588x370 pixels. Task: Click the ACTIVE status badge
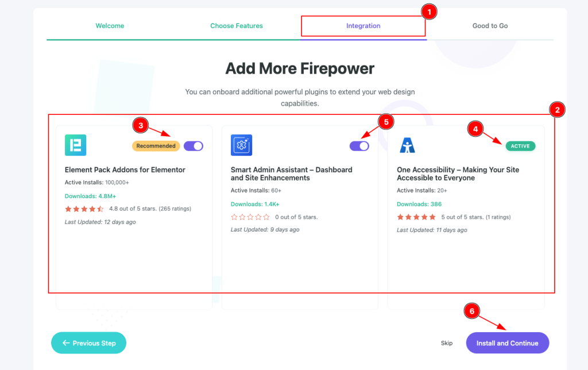[520, 146]
